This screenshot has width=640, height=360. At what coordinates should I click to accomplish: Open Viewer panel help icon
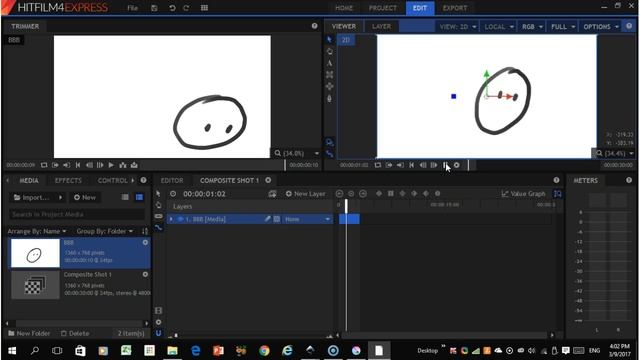(x=629, y=26)
